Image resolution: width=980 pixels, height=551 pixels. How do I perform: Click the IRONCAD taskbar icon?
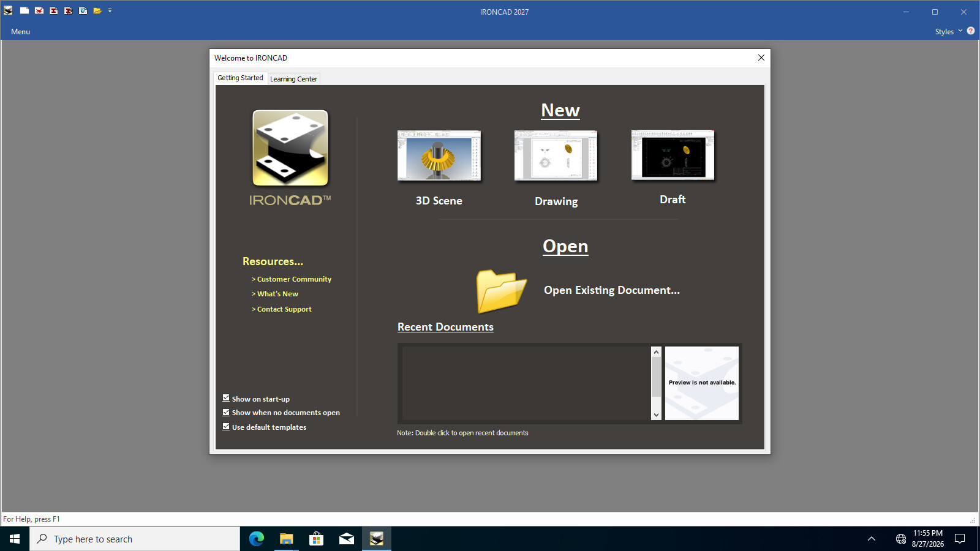pyautogui.click(x=377, y=539)
